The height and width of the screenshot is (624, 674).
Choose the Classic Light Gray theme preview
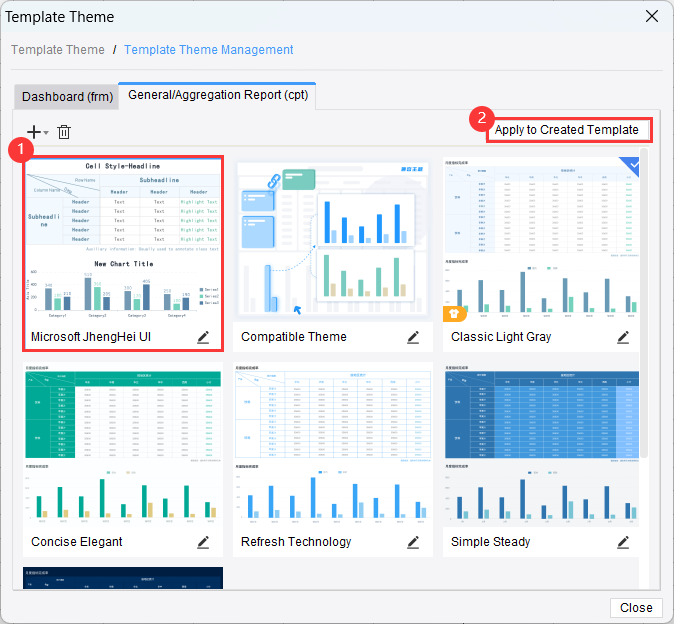(541, 239)
